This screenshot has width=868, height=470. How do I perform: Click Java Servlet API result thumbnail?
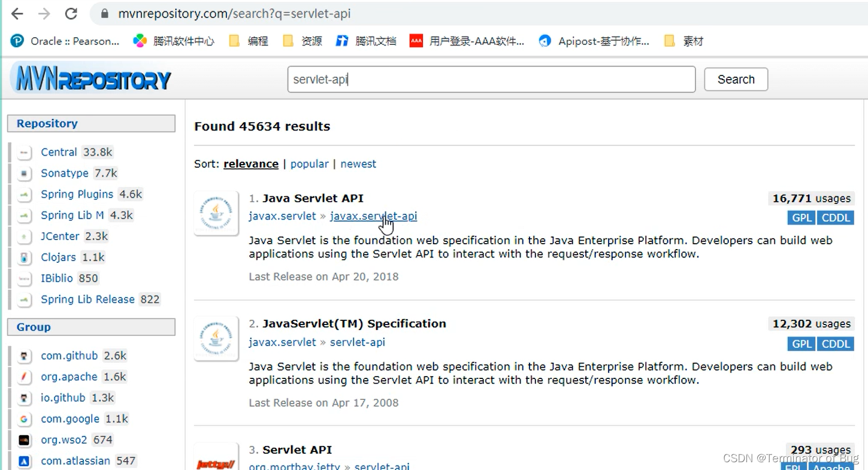[x=216, y=213]
